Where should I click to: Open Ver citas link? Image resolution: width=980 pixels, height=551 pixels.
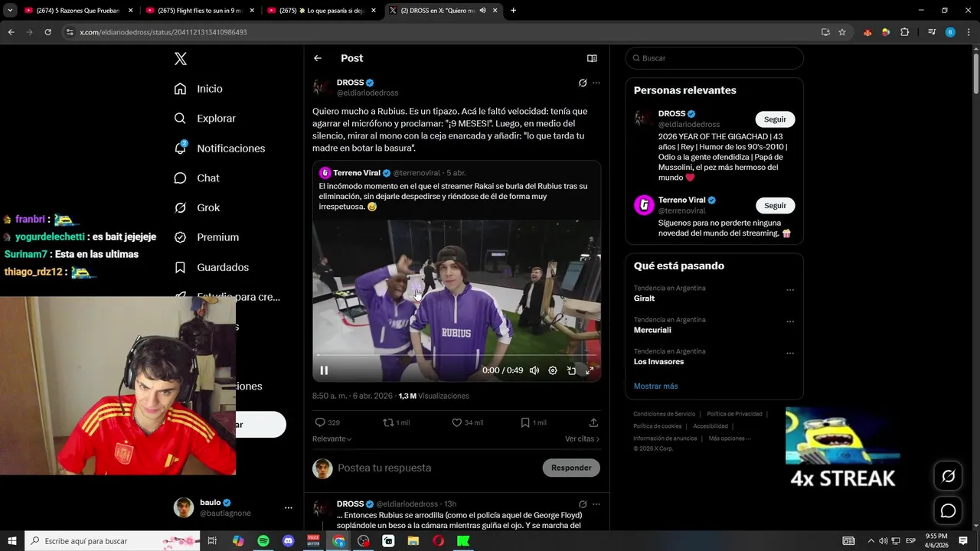582,439
